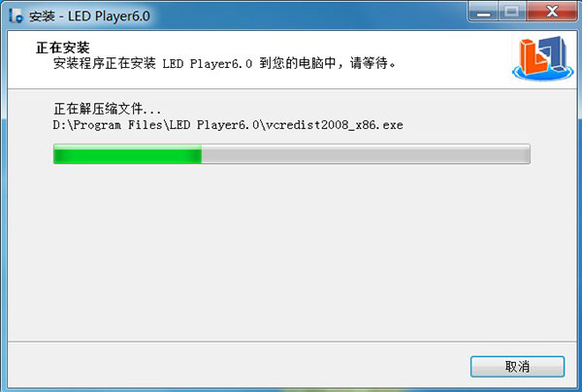Screen dimensions: 582x392
Task: Click the empty gray area below progress bar
Action: click(291, 252)
